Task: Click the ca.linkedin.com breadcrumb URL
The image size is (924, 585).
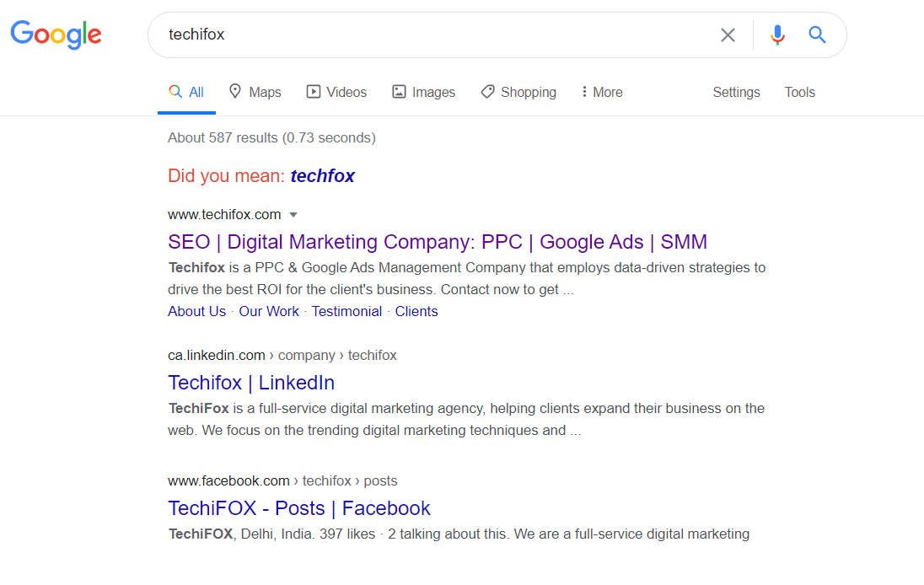Action: tap(282, 355)
